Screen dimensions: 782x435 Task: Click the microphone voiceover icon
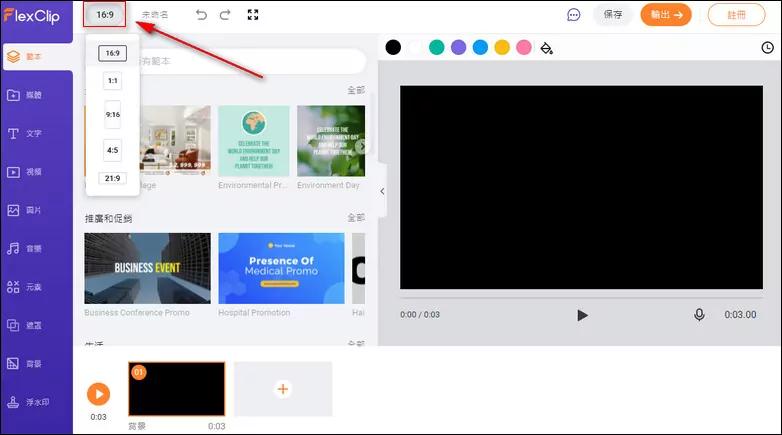(699, 315)
